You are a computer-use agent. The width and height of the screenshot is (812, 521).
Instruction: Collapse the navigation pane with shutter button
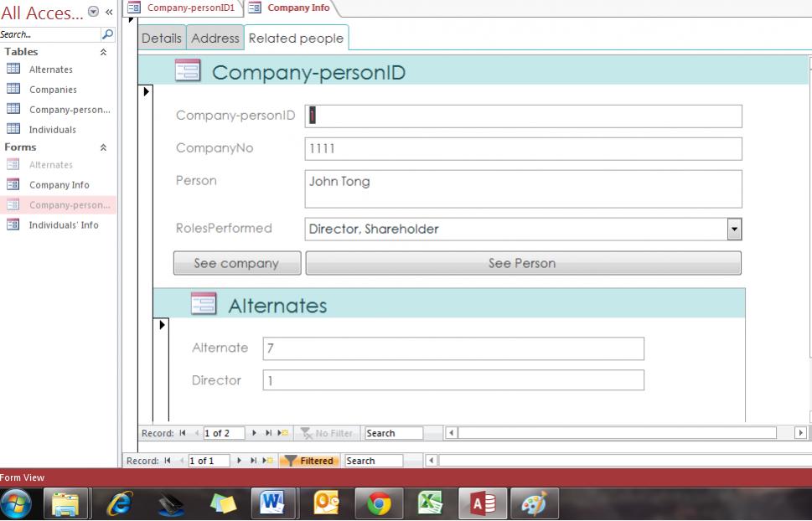coord(109,12)
